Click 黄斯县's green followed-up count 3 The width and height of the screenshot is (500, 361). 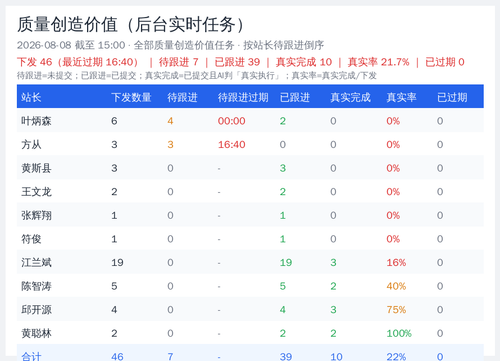tap(283, 168)
